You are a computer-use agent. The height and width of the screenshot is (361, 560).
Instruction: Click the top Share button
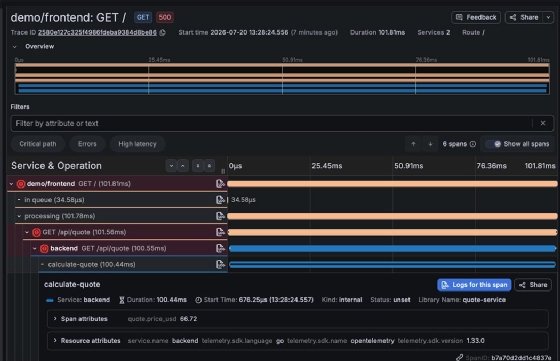coord(524,17)
